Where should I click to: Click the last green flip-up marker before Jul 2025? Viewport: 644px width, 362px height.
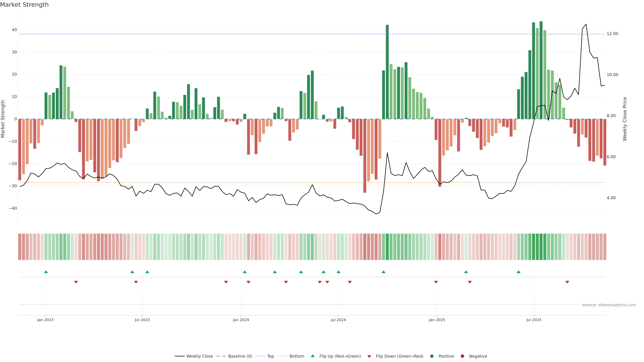click(519, 272)
